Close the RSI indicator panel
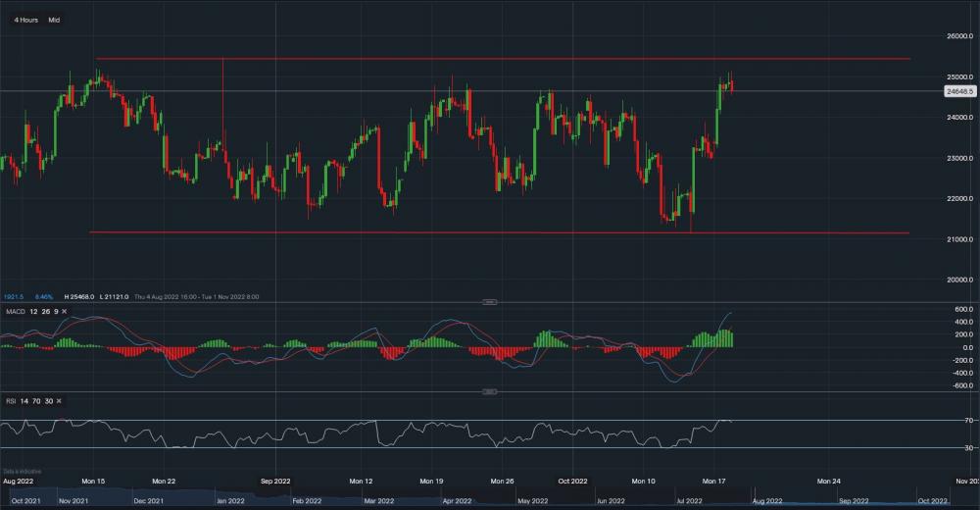 point(59,401)
